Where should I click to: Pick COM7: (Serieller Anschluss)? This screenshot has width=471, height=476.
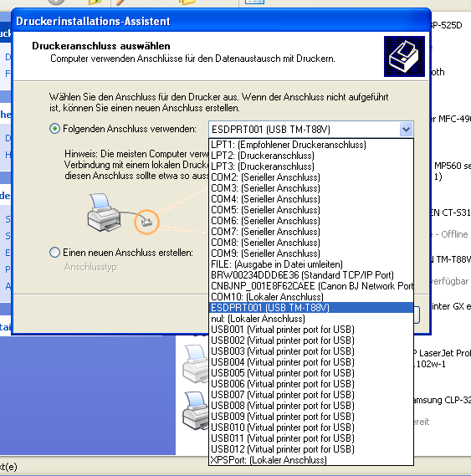pyautogui.click(x=311, y=232)
